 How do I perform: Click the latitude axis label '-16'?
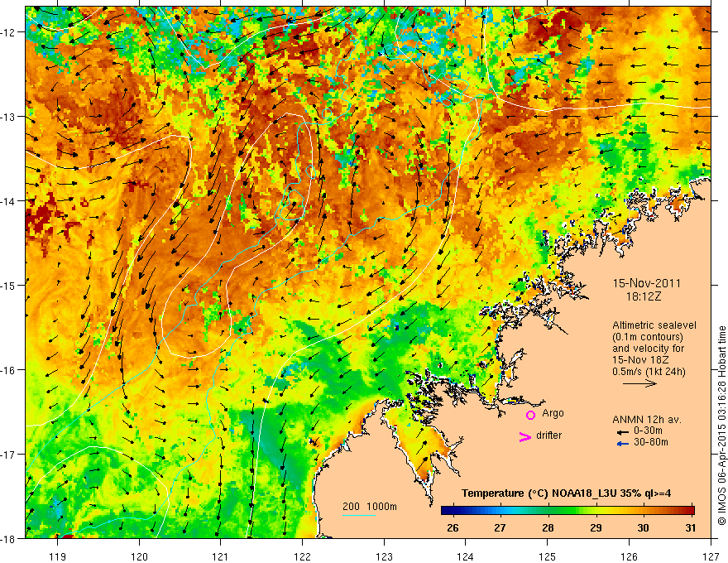(8, 370)
